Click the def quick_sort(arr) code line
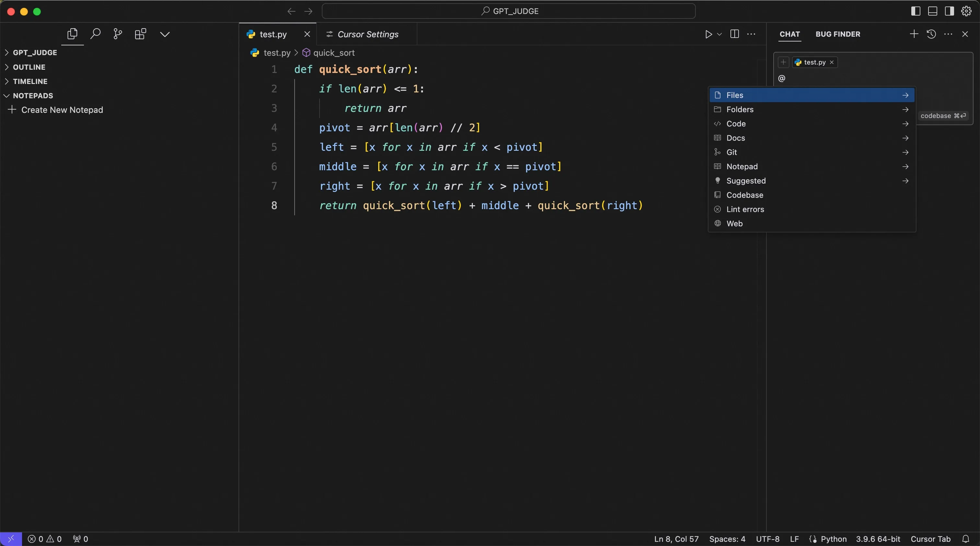The width and height of the screenshot is (980, 546). click(356, 69)
